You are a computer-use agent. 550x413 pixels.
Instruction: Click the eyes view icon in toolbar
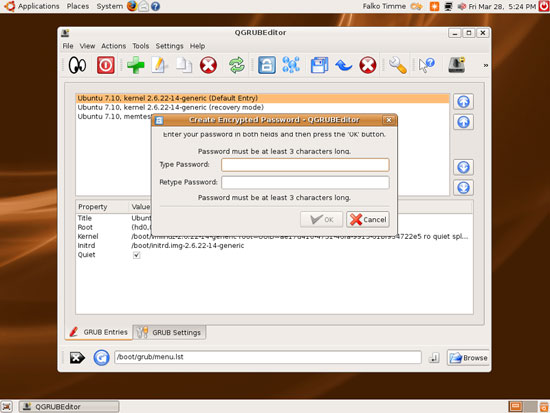[77, 65]
